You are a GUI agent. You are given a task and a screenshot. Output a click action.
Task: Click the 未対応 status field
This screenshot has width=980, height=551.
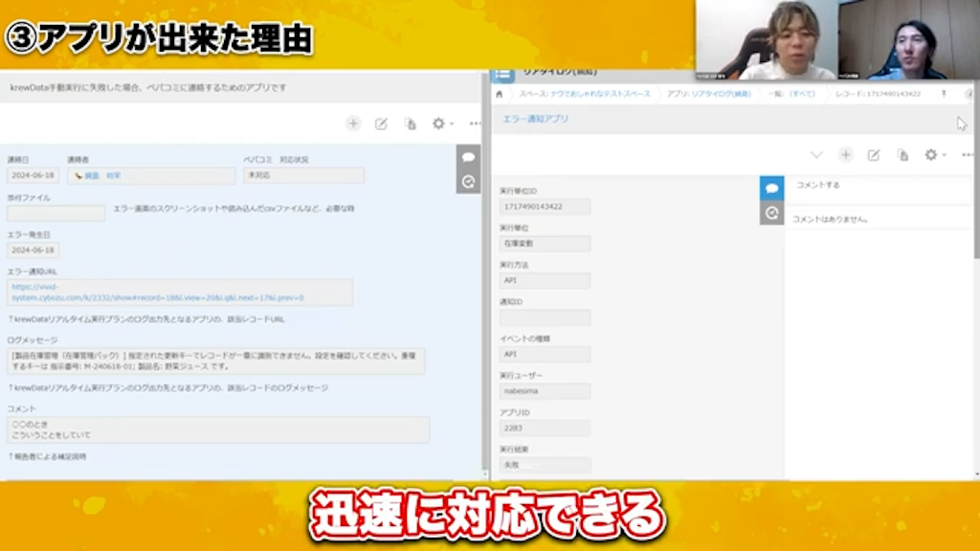pyautogui.click(x=303, y=176)
